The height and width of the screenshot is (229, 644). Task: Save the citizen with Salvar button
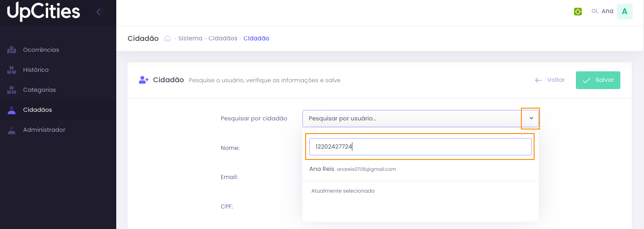[x=598, y=80]
